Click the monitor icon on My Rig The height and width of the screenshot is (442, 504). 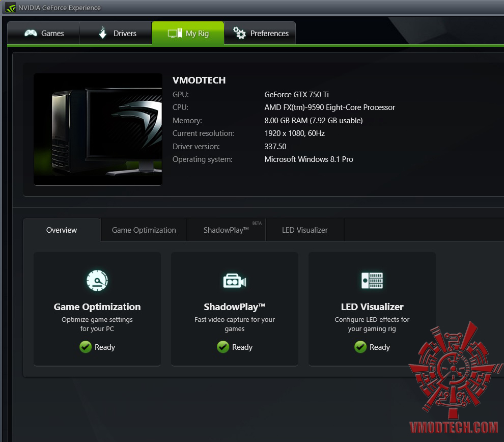(x=175, y=33)
